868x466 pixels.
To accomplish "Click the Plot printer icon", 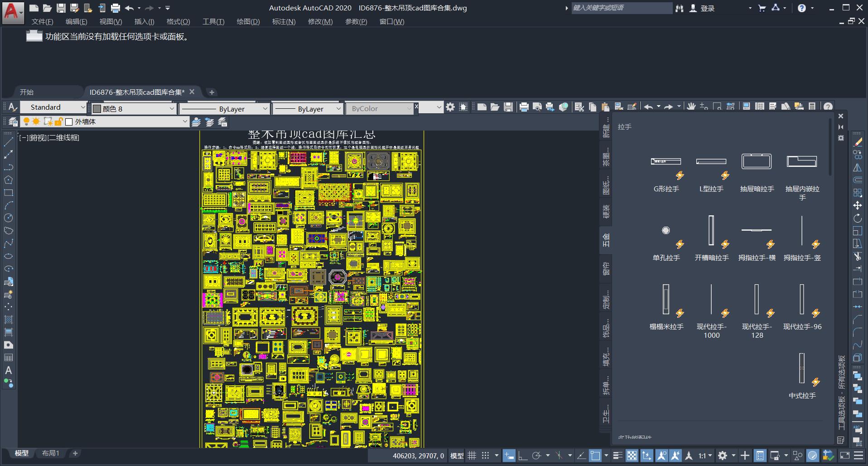I will [x=524, y=107].
